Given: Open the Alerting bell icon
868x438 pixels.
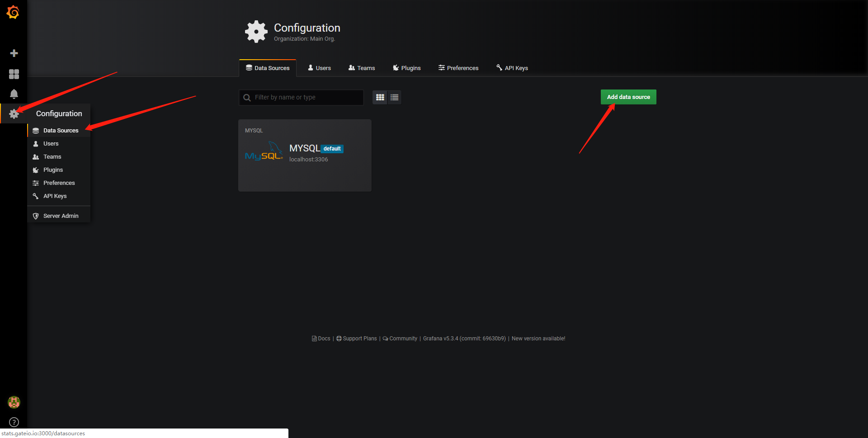Looking at the screenshot, I should point(14,94).
